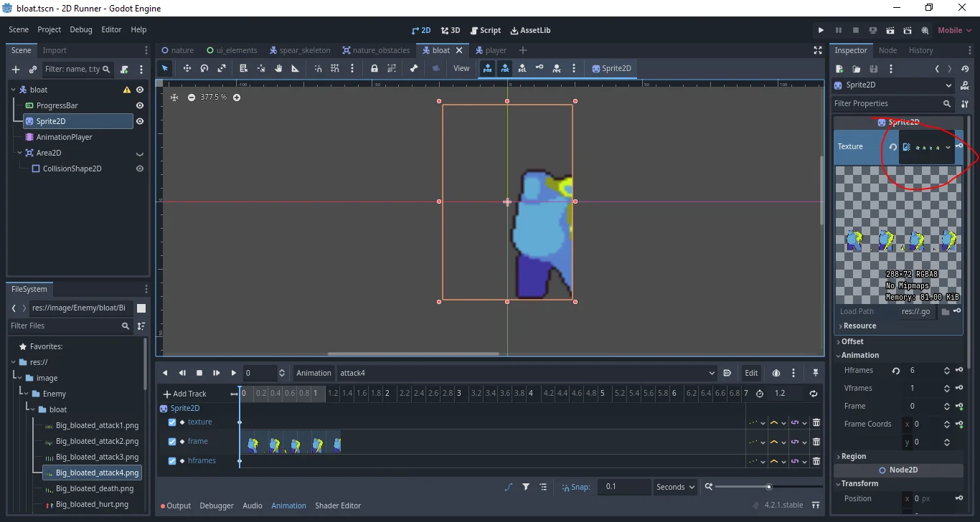Select the Scale mode tool icon
The height and width of the screenshot is (522, 980).
(222, 68)
